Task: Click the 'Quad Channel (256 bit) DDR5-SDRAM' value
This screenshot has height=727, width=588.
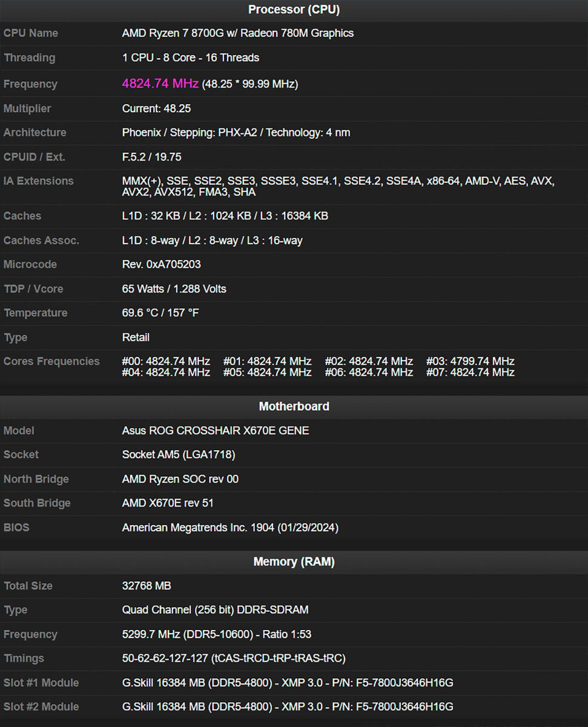Action: coord(216,610)
